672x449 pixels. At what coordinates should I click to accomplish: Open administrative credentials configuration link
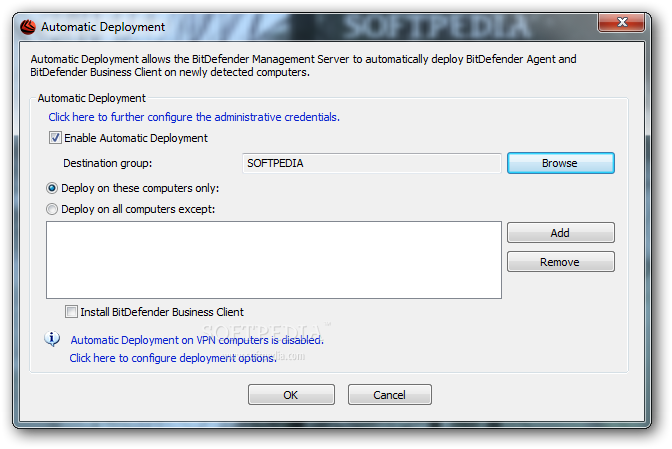(194, 117)
